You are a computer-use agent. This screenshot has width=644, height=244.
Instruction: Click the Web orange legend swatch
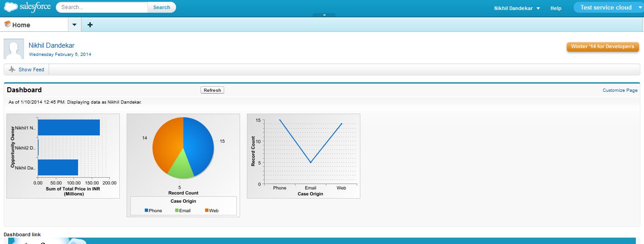(207, 210)
